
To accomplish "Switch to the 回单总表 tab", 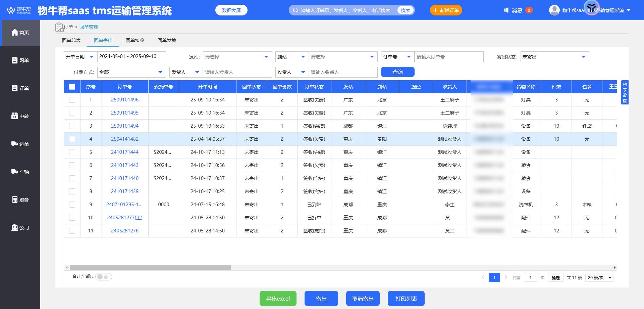I will click(71, 40).
